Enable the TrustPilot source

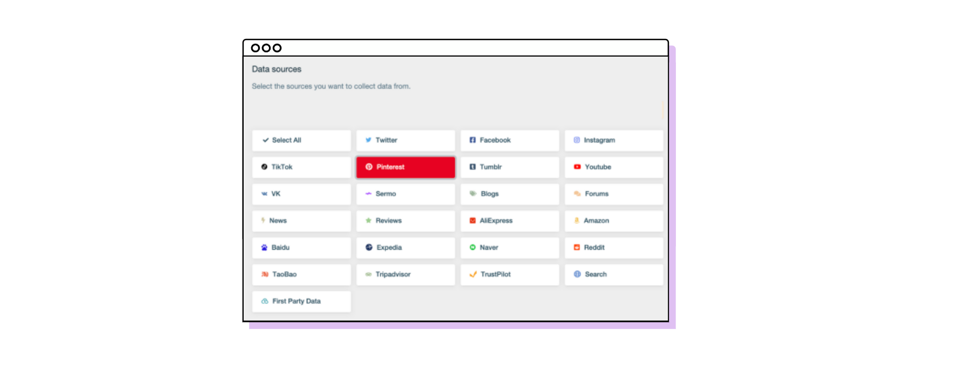pos(509,275)
